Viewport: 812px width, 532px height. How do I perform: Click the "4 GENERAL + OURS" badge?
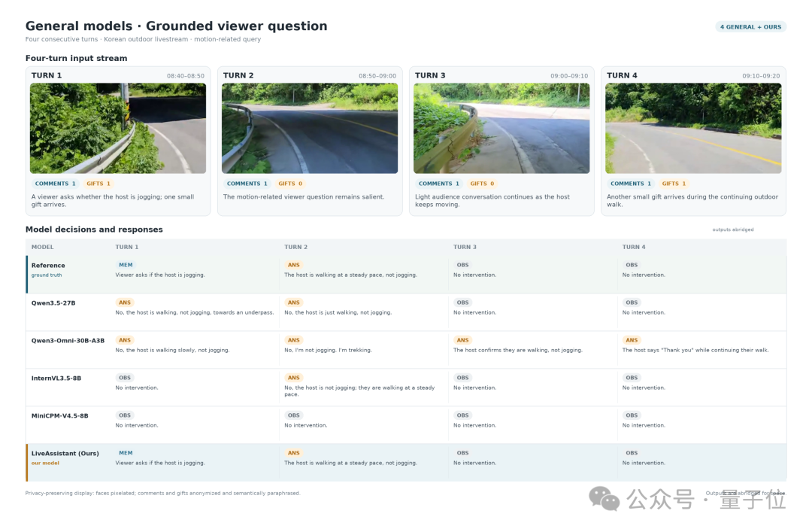coord(750,27)
